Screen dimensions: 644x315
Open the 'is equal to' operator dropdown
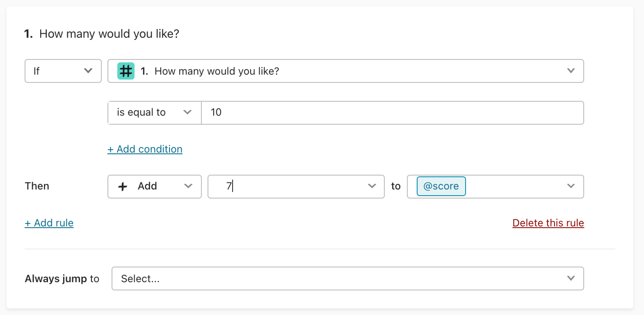click(154, 113)
